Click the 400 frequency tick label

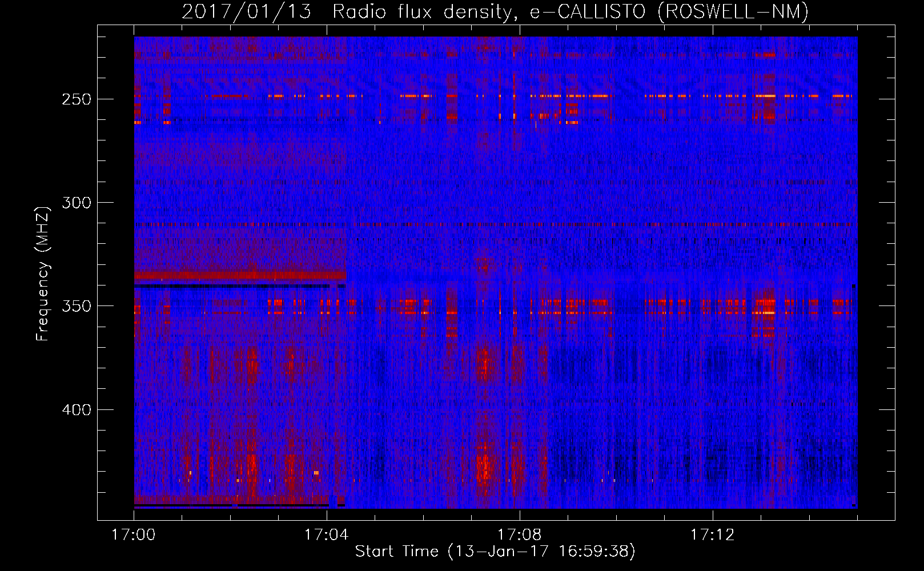(x=77, y=410)
